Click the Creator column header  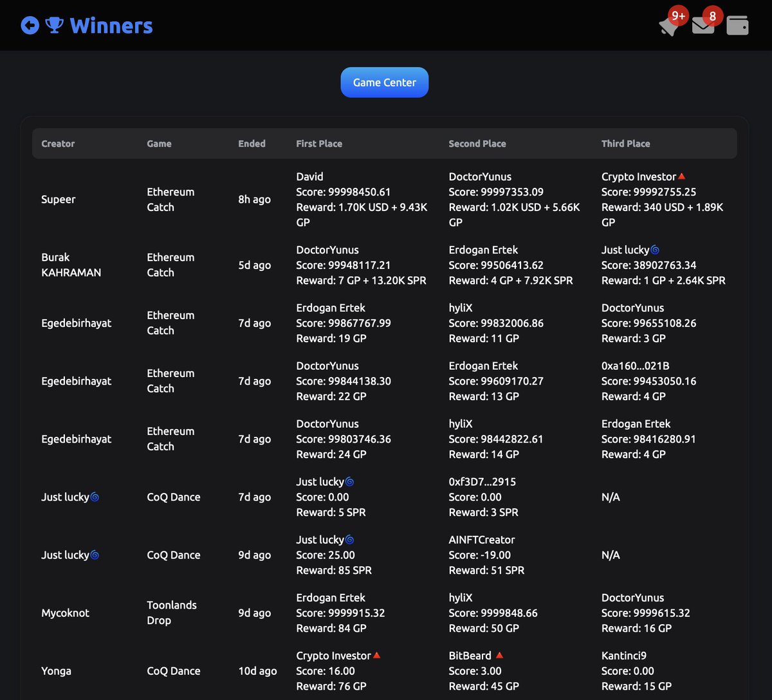click(58, 143)
